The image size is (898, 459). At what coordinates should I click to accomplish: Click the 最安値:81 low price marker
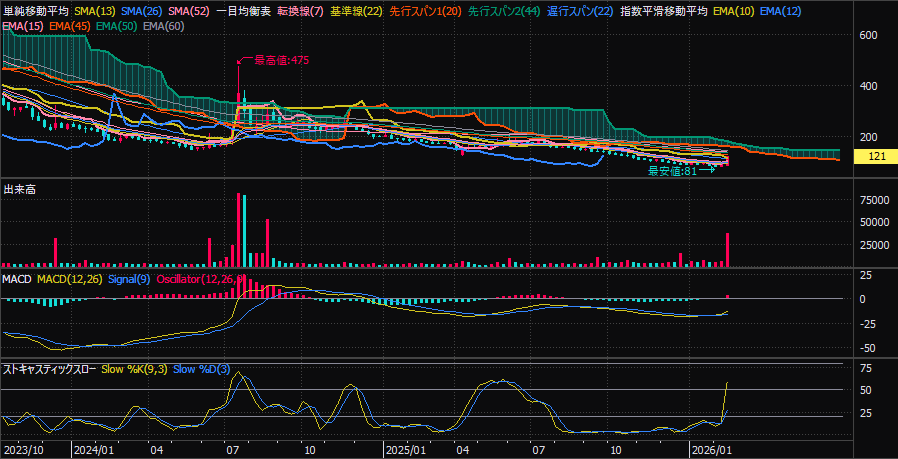pos(674,171)
